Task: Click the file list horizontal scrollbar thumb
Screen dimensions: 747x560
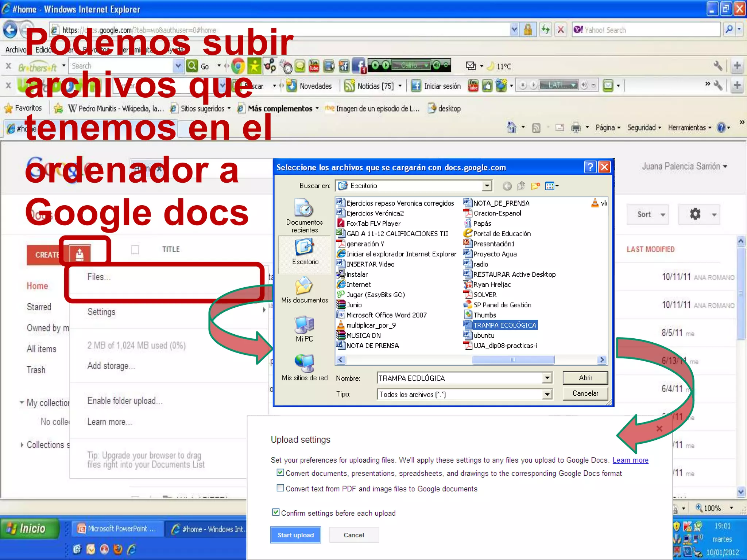Action: tap(513, 360)
